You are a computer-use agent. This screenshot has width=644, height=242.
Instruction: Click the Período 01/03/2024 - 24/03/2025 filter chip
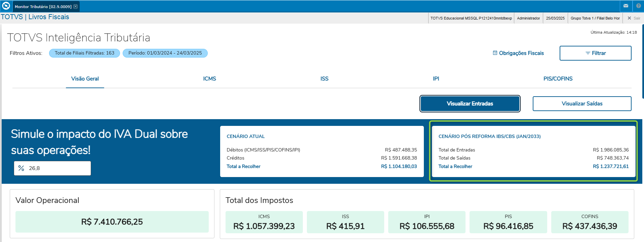tap(165, 53)
